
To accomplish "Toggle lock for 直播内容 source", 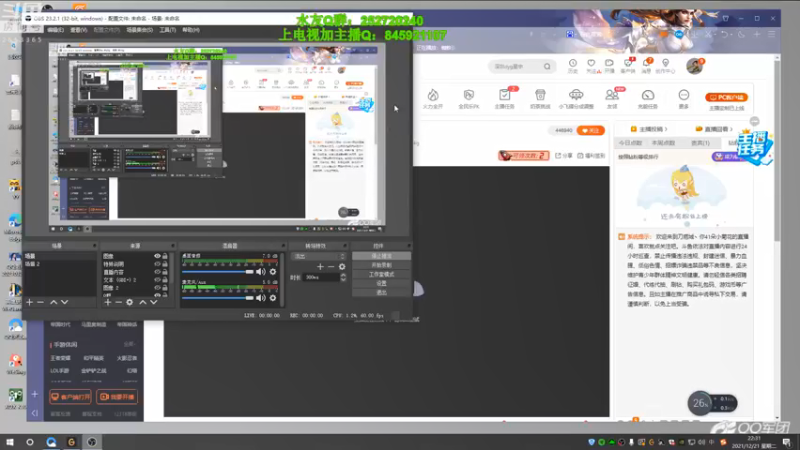I will tap(165, 272).
